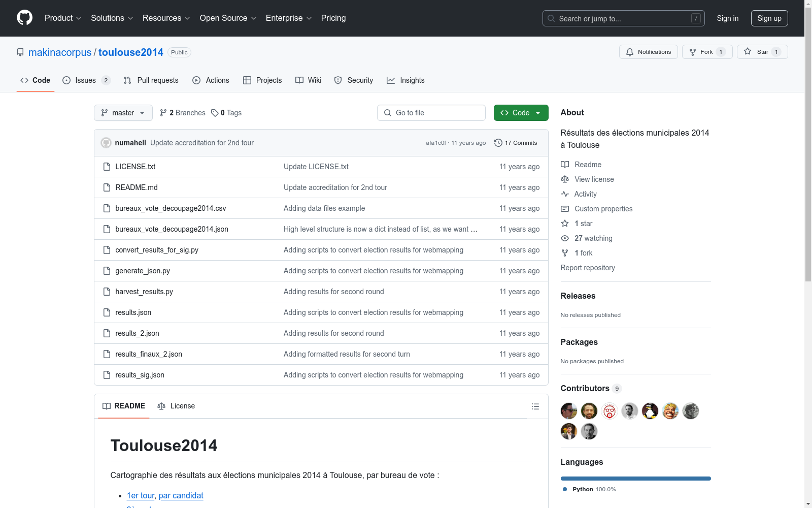Click the penguin contributor avatar
Screen dimensions: 812x508
pos(650,411)
